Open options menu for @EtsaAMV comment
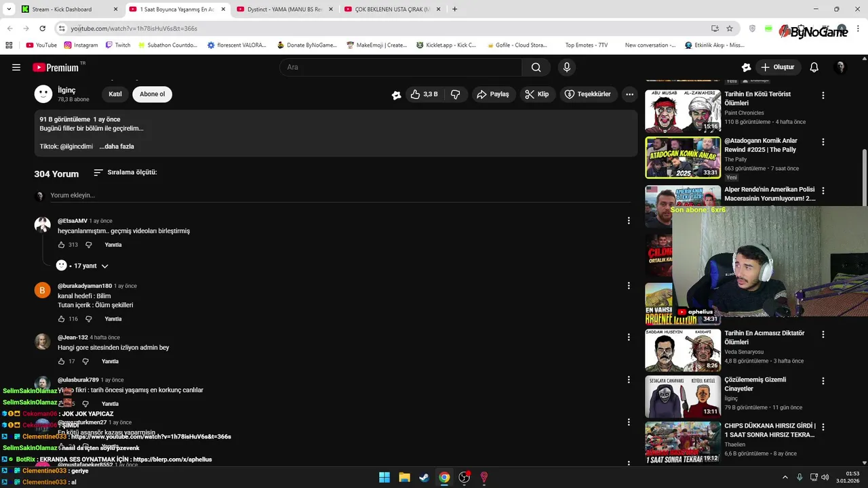 (628, 220)
